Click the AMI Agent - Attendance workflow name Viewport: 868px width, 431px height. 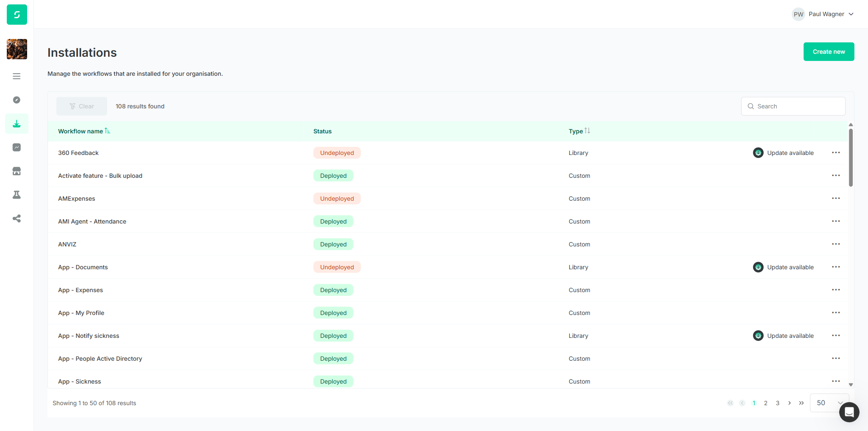click(92, 221)
